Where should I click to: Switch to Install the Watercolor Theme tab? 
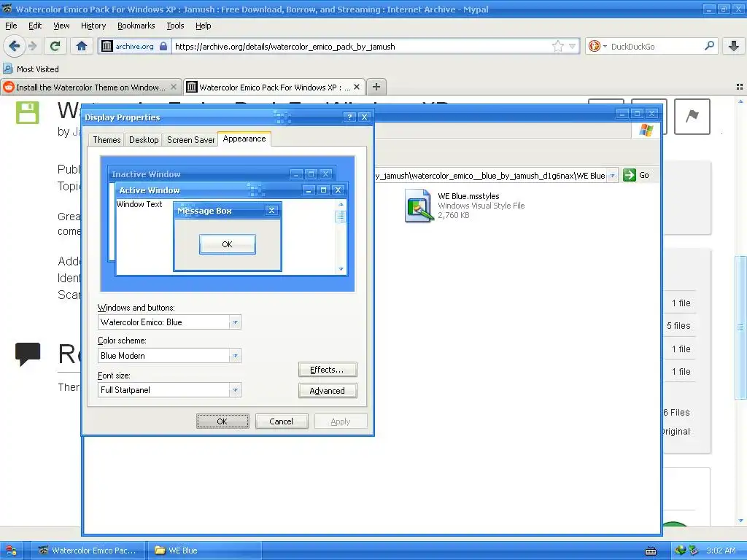coord(90,87)
